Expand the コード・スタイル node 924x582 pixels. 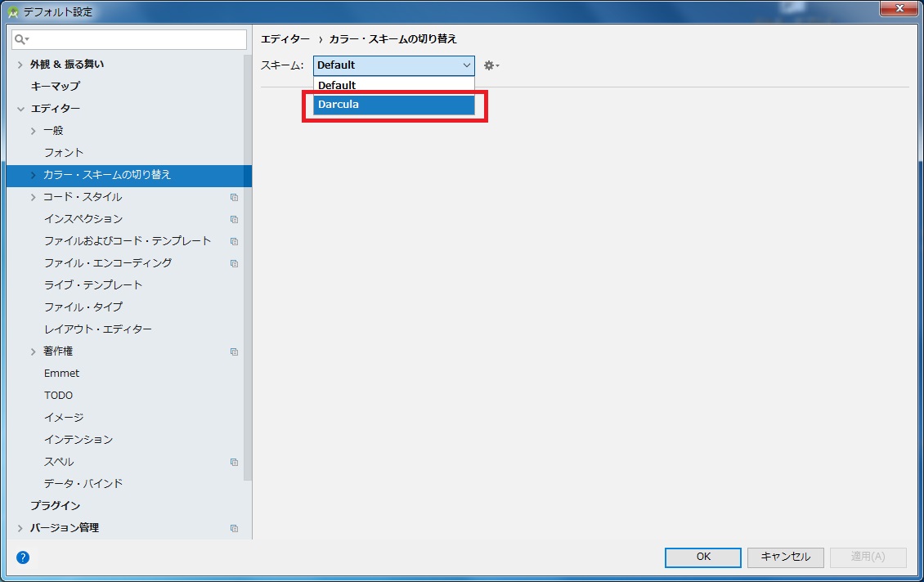click(33, 197)
